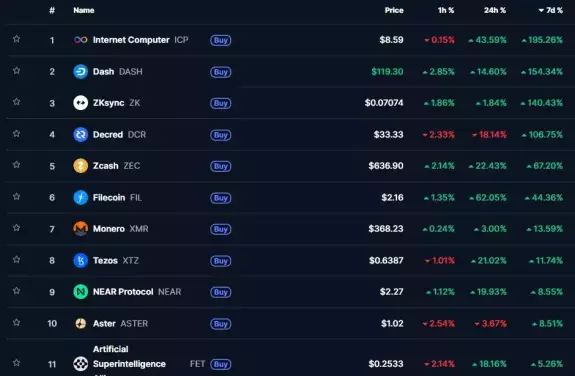The height and width of the screenshot is (376, 575).
Task: Click the Internet Computer infinity logo icon
Action: [81, 40]
